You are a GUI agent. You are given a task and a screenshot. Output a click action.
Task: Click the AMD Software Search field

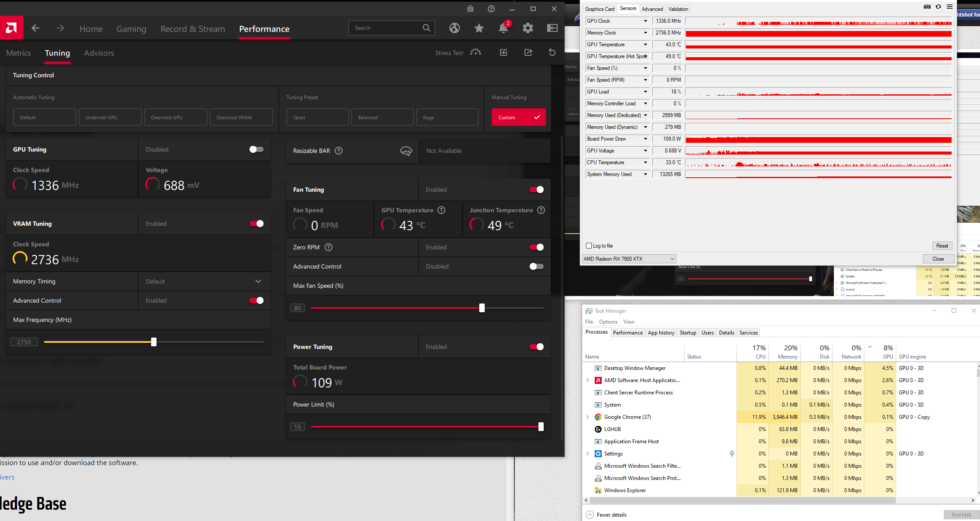point(392,28)
